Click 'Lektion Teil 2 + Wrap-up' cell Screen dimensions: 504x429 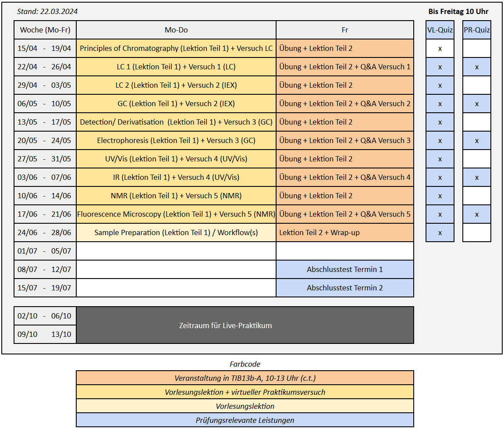(x=344, y=232)
